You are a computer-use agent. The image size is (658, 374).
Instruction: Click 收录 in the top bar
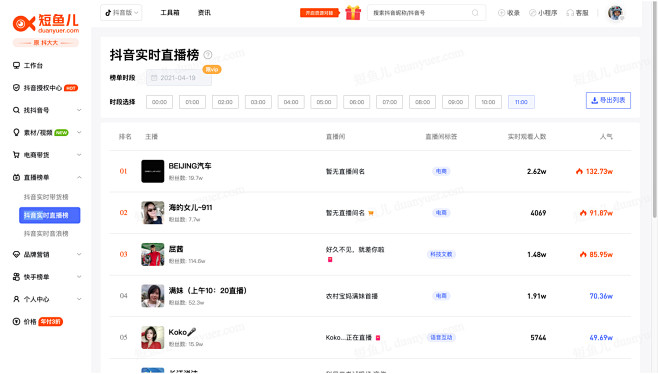509,13
